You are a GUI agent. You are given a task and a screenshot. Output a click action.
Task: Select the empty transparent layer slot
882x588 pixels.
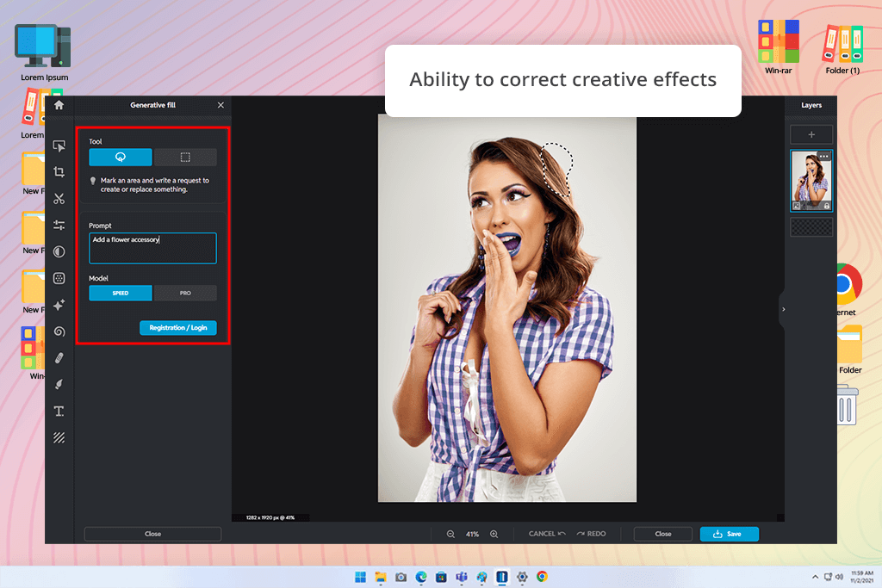coord(811,227)
